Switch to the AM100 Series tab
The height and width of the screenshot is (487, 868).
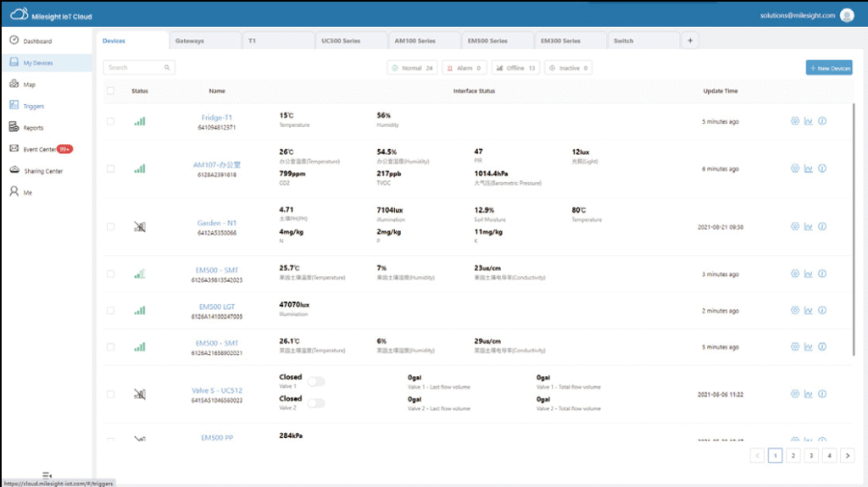[424, 41]
